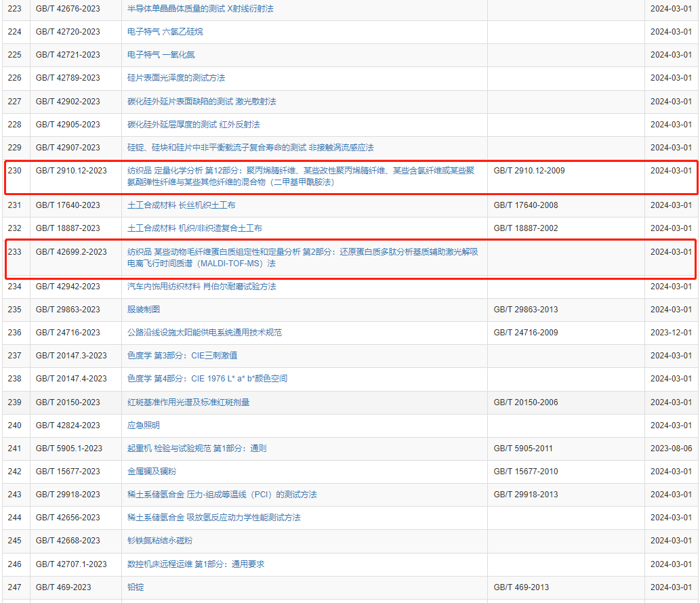Click the 应急照明 standard link
Image resolution: width=700 pixels, height=603 pixels.
(144, 425)
